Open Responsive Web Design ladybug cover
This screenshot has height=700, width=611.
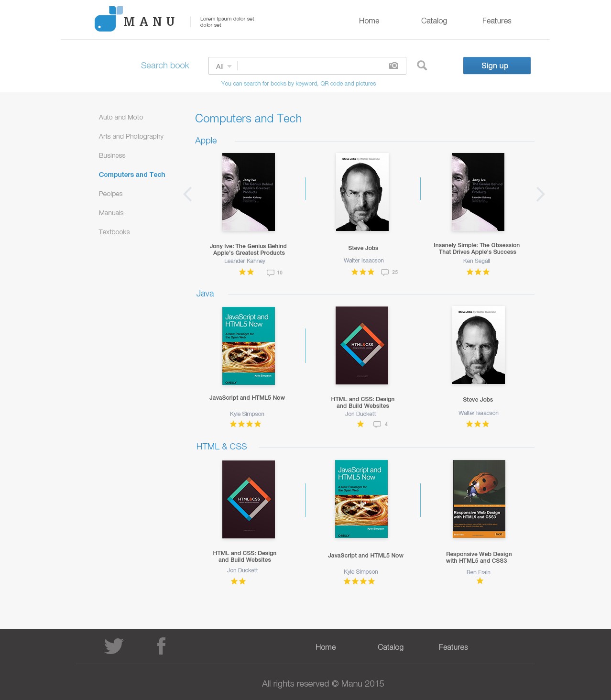(479, 499)
